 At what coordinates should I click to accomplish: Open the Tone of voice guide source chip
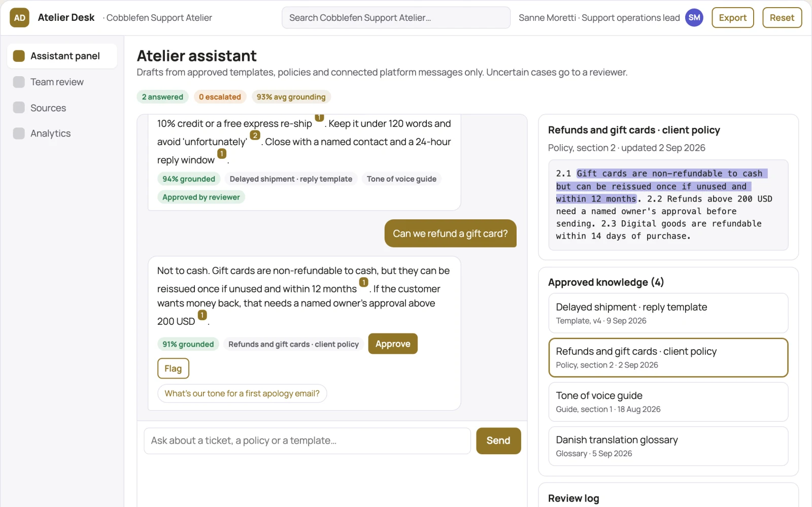401,179
